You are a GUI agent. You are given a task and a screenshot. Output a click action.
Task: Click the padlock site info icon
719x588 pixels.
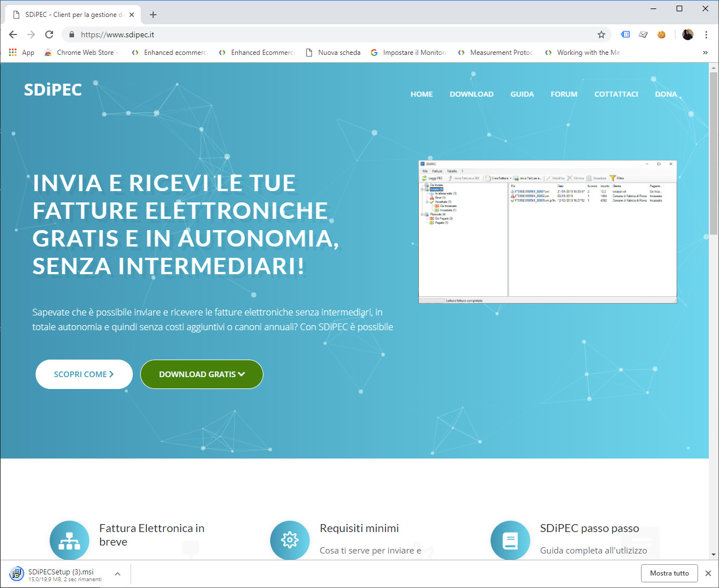pos(71,34)
